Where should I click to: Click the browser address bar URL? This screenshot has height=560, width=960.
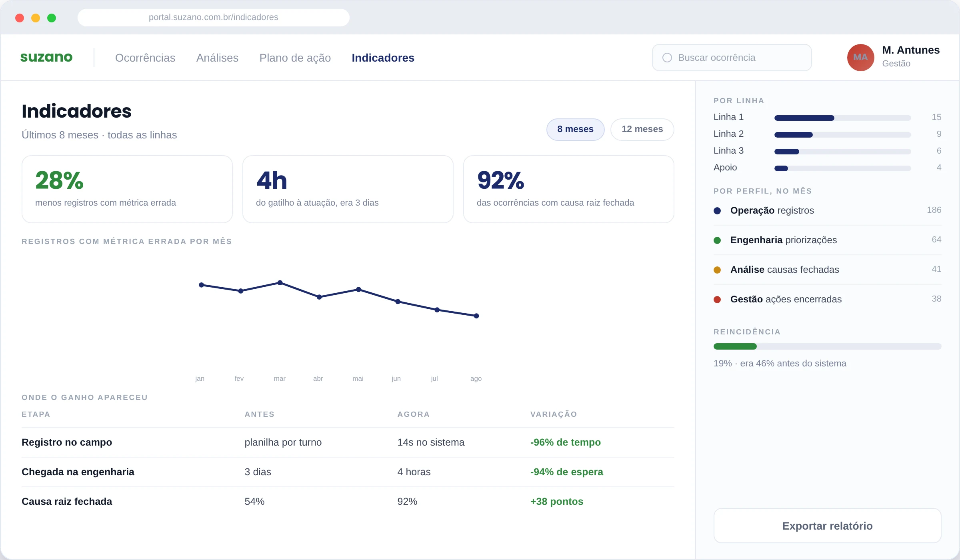[x=213, y=17]
